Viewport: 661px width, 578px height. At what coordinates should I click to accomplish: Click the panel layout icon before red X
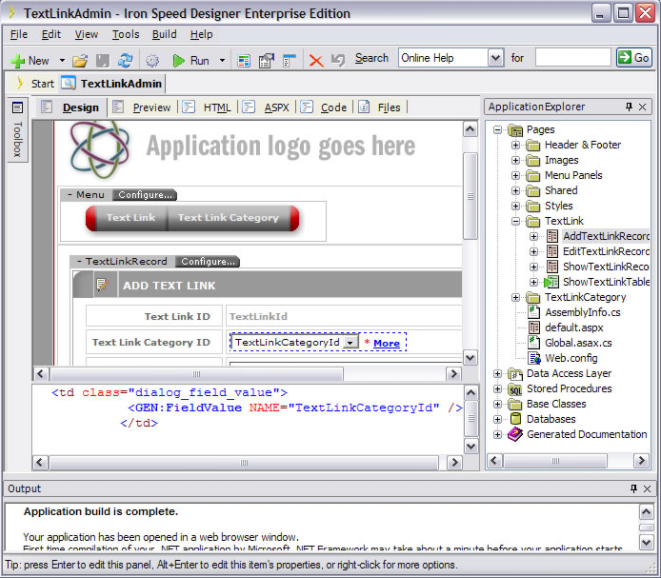point(289,61)
